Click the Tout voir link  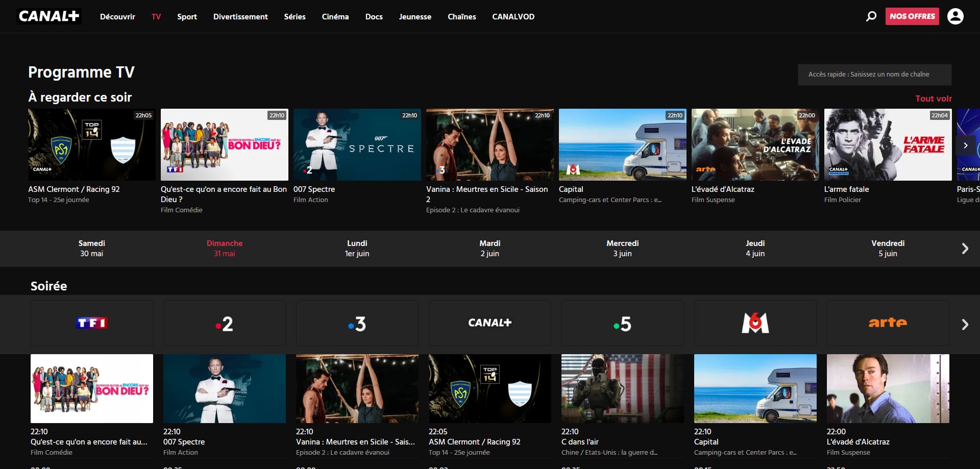[x=934, y=98]
